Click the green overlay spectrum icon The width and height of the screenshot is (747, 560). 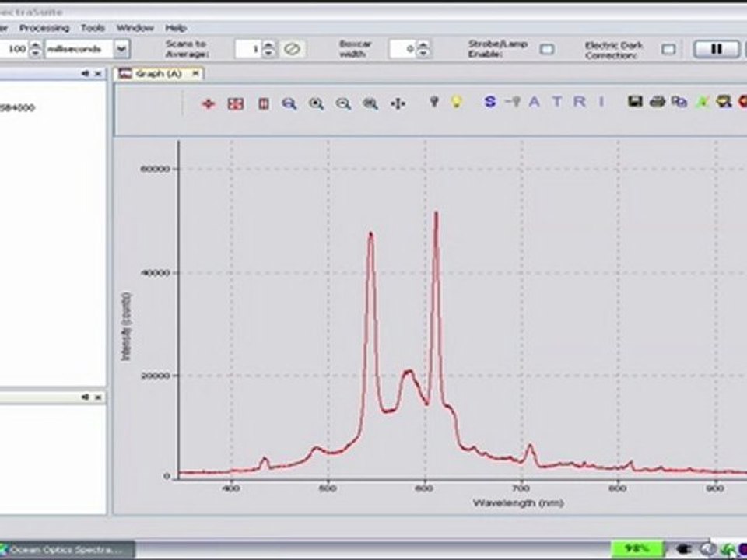point(702,101)
